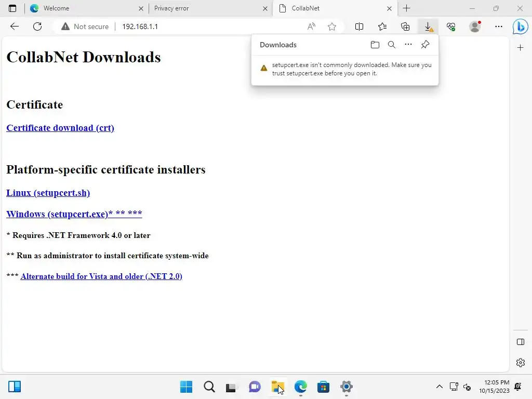The height and width of the screenshot is (399, 532).
Task: Open Task View on taskbar
Action: click(231, 387)
